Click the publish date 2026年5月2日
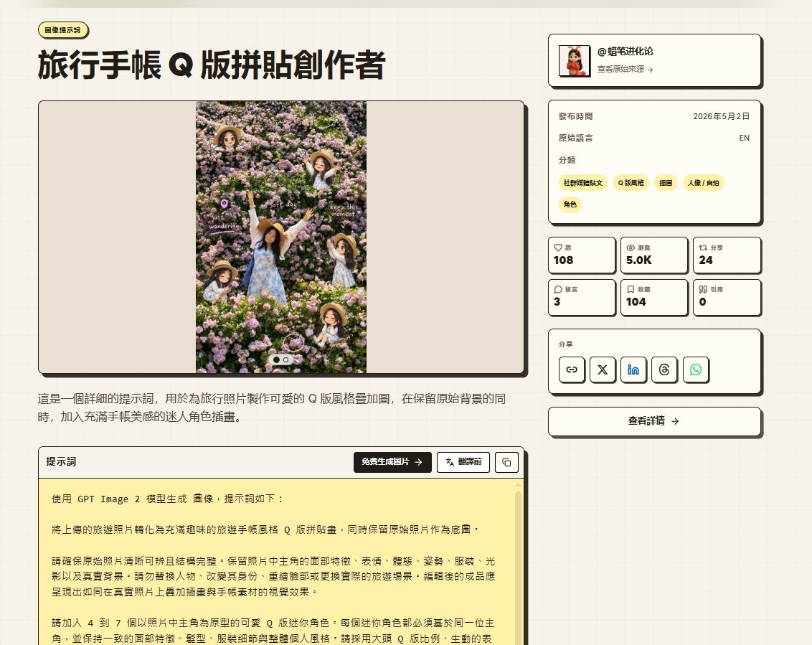This screenshot has width=812, height=645. coord(722,116)
